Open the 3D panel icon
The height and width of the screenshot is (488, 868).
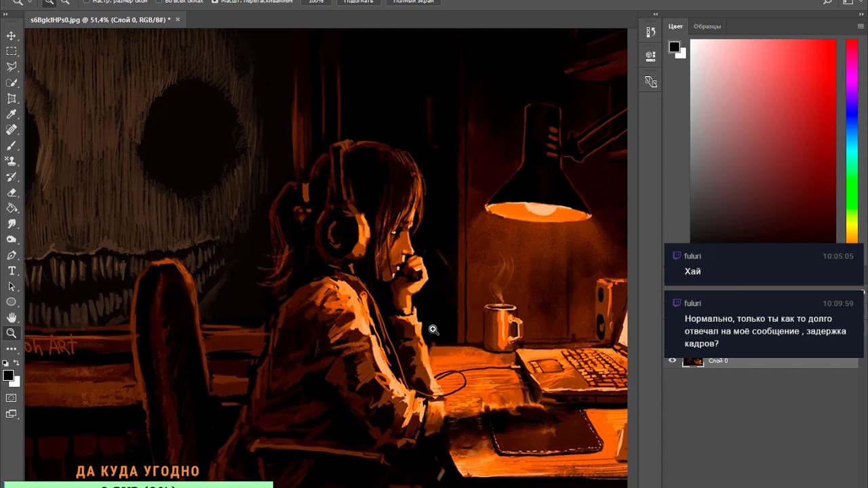(x=650, y=81)
